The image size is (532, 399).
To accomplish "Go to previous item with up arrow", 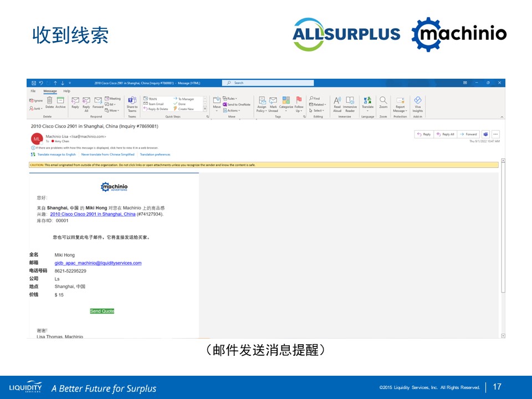I will 55,83.
